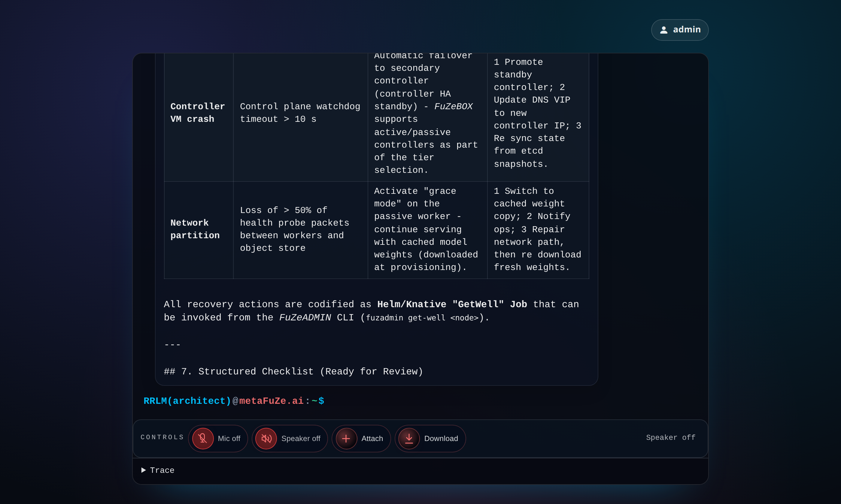Image resolution: width=841 pixels, height=504 pixels.
Task: Click the admin user avatar icon
Action: pyautogui.click(x=663, y=30)
